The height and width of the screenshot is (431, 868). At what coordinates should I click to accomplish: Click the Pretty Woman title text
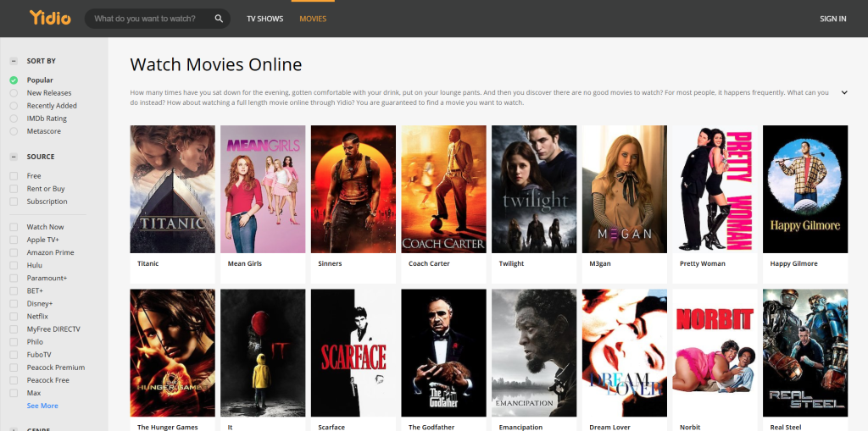703,263
